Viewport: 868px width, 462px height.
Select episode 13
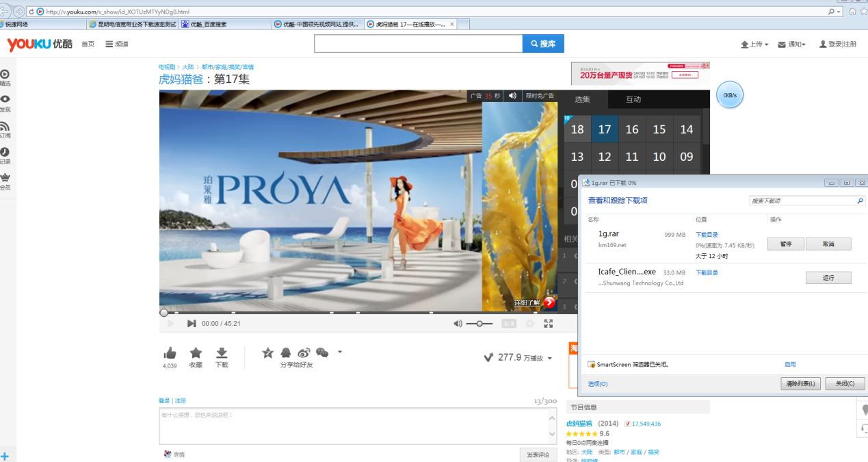577,157
